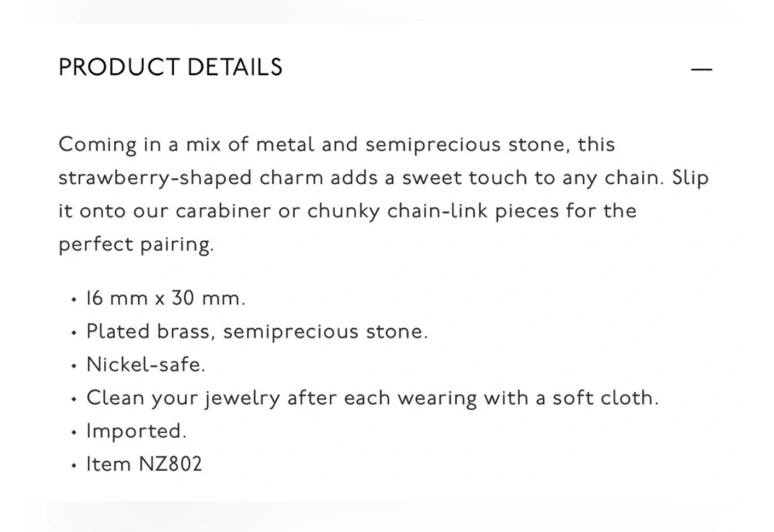Click the bullet dot before "Item NZ802"
The image size is (774, 532).
point(74,465)
